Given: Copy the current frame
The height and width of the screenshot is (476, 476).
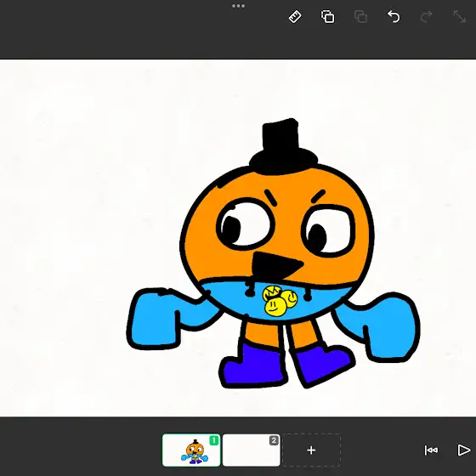Looking at the screenshot, I should click(328, 17).
